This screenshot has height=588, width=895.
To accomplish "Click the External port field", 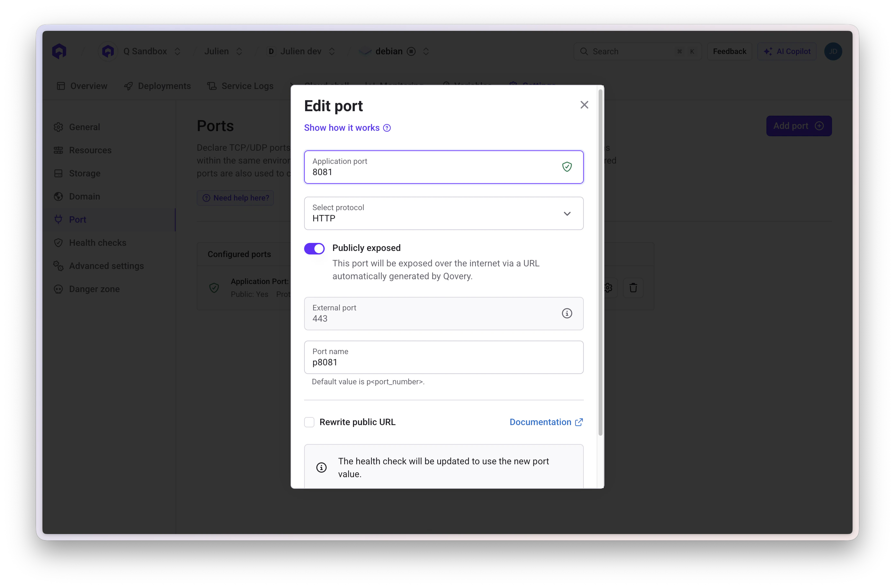I will point(444,314).
